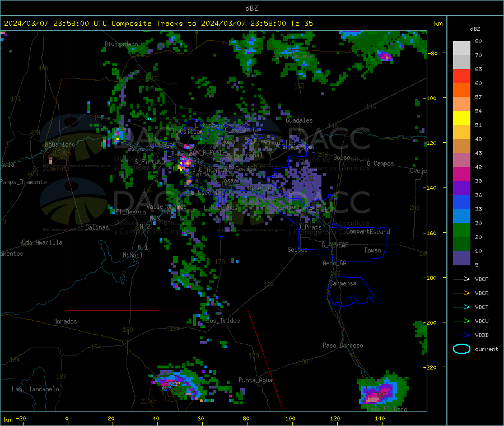This screenshot has width=504, height=426.
Task: Click the cyan 'current' oval legend icon
Action: click(x=461, y=349)
